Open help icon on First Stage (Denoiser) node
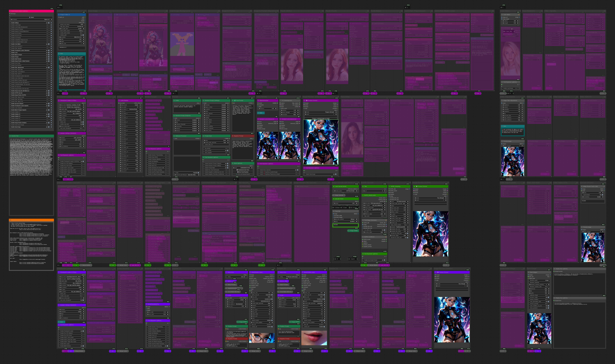 pyautogui.click(x=386, y=220)
